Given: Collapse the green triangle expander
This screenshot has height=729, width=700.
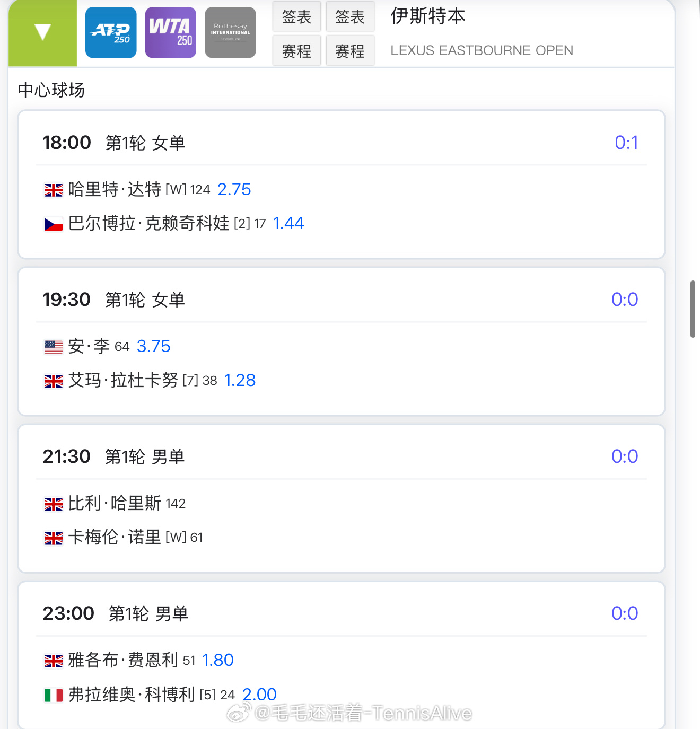Looking at the screenshot, I should pyautogui.click(x=42, y=32).
